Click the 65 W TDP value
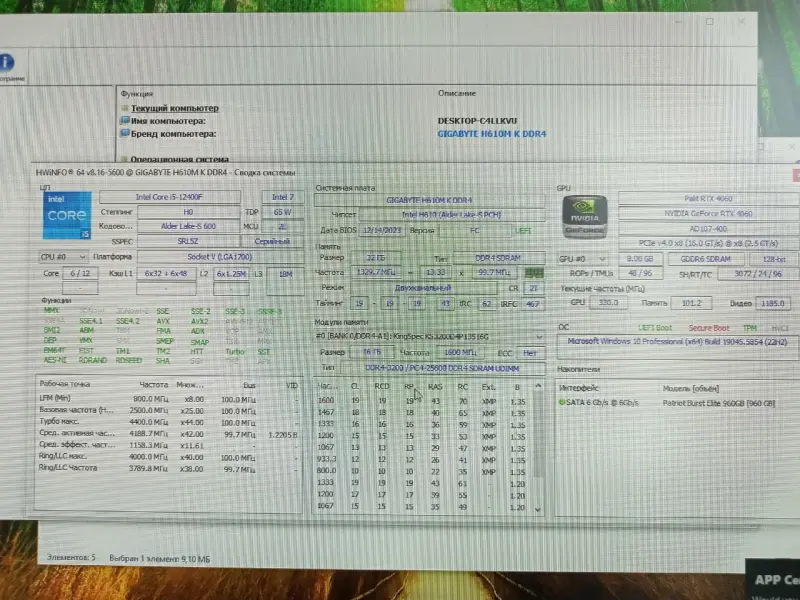This screenshot has height=600, width=800. click(283, 212)
